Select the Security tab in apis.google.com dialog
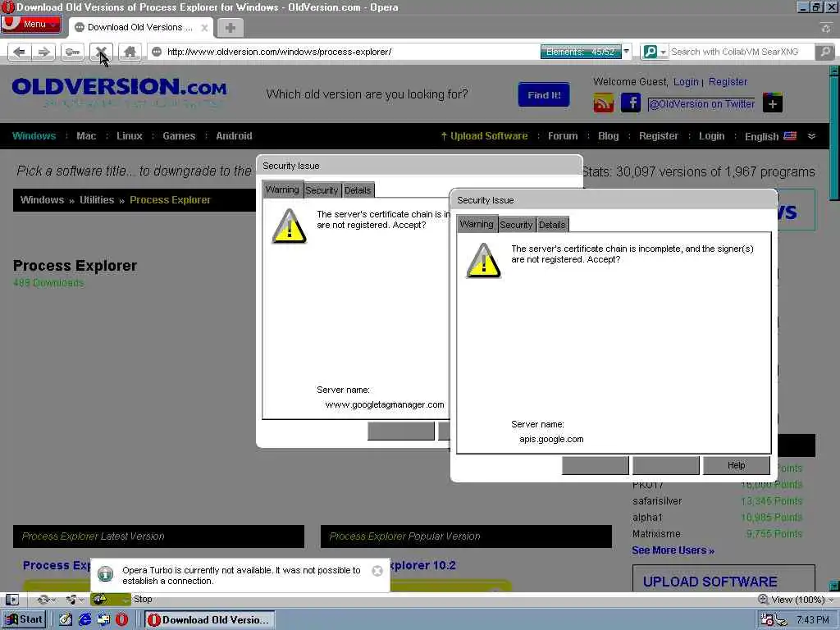This screenshot has height=630, width=840. pyautogui.click(x=517, y=225)
